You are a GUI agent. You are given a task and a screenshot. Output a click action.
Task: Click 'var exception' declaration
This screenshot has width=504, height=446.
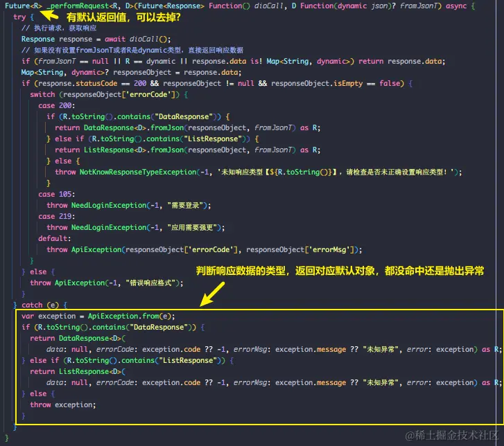(49, 316)
